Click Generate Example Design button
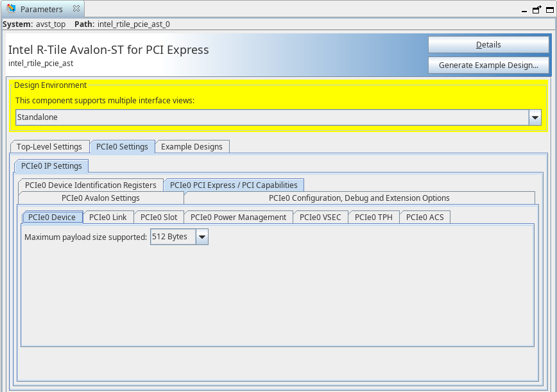557x392 pixels. [488, 65]
